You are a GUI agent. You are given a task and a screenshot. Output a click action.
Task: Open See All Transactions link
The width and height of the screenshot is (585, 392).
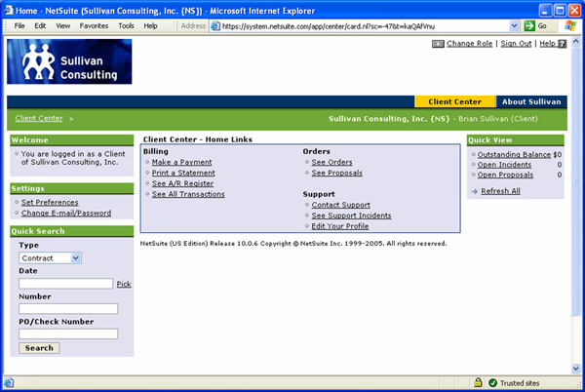coord(188,194)
